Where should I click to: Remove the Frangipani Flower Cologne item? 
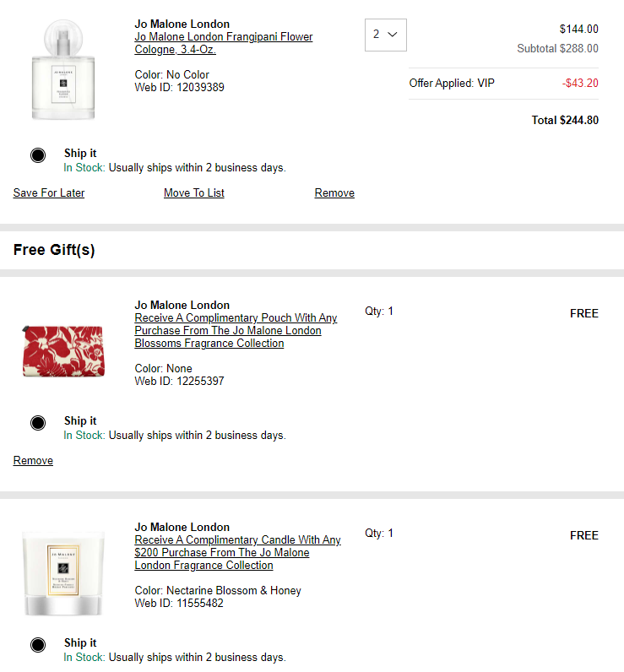click(334, 192)
